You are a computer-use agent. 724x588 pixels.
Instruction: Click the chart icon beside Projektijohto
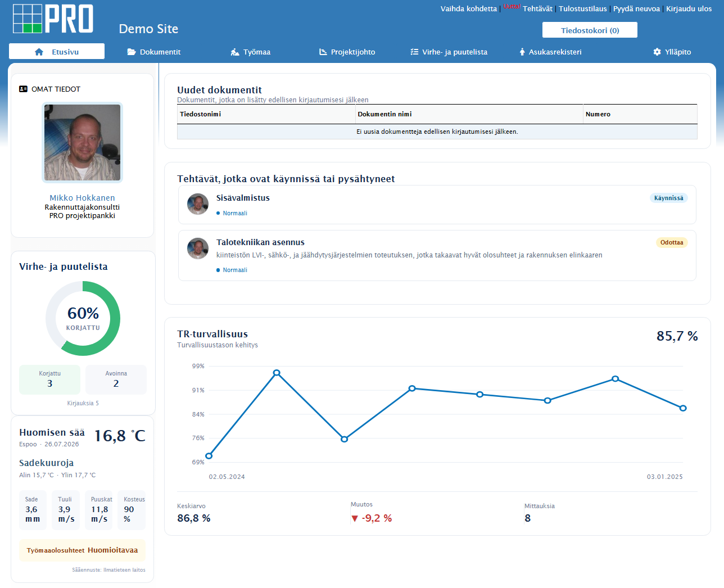click(323, 52)
